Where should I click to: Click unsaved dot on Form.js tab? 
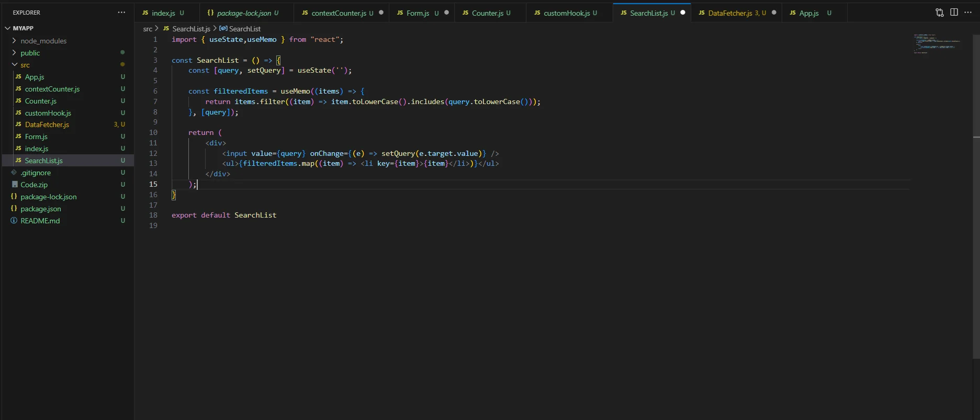(446, 13)
